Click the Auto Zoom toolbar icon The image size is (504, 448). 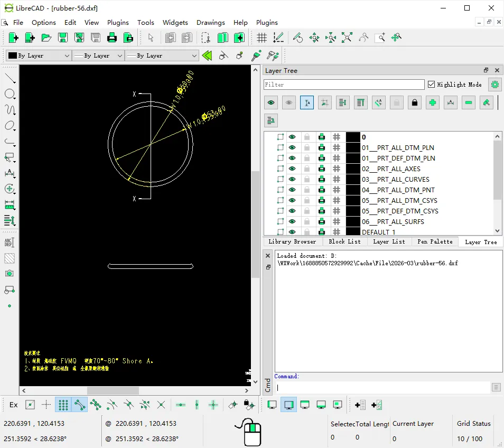[x=347, y=38]
